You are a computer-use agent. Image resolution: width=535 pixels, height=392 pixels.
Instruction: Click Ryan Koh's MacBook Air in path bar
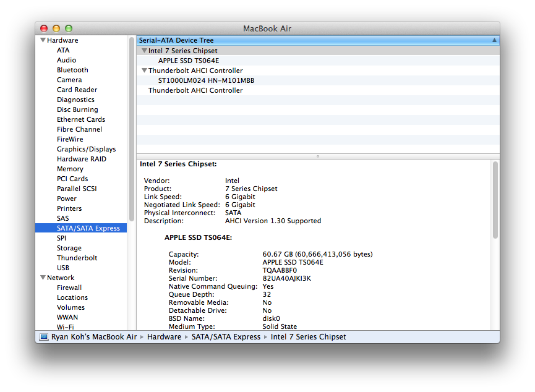pos(94,337)
